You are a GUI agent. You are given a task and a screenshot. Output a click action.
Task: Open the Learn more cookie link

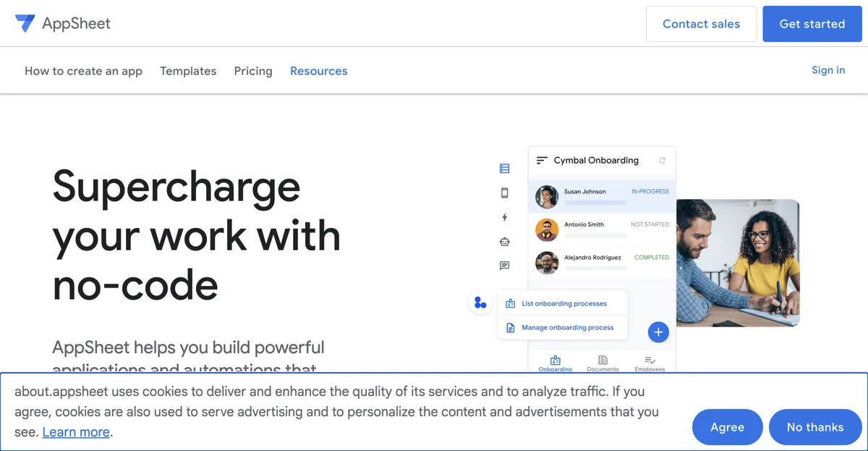tap(76, 432)
